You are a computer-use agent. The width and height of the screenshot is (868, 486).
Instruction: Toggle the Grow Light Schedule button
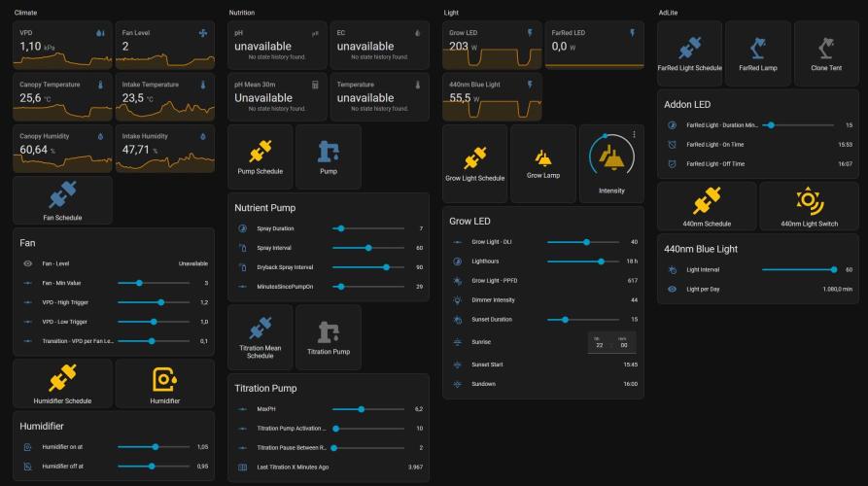pos(475,164)
